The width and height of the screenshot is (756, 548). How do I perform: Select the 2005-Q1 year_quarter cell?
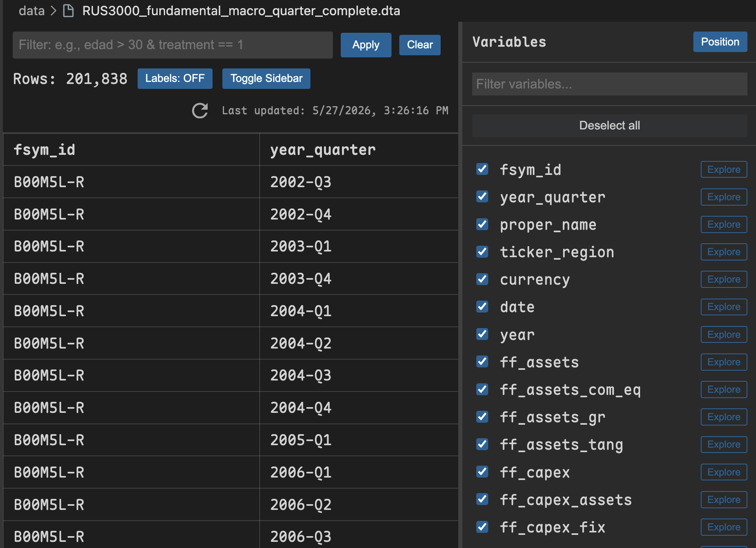coord(359,440)
